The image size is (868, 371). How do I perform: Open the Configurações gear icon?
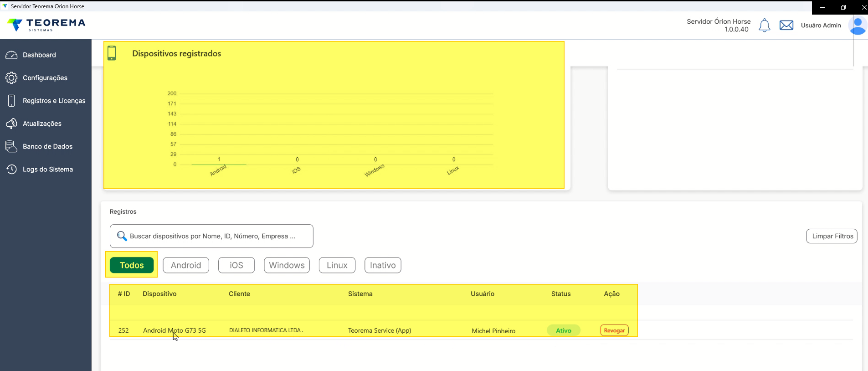(11, 78)
